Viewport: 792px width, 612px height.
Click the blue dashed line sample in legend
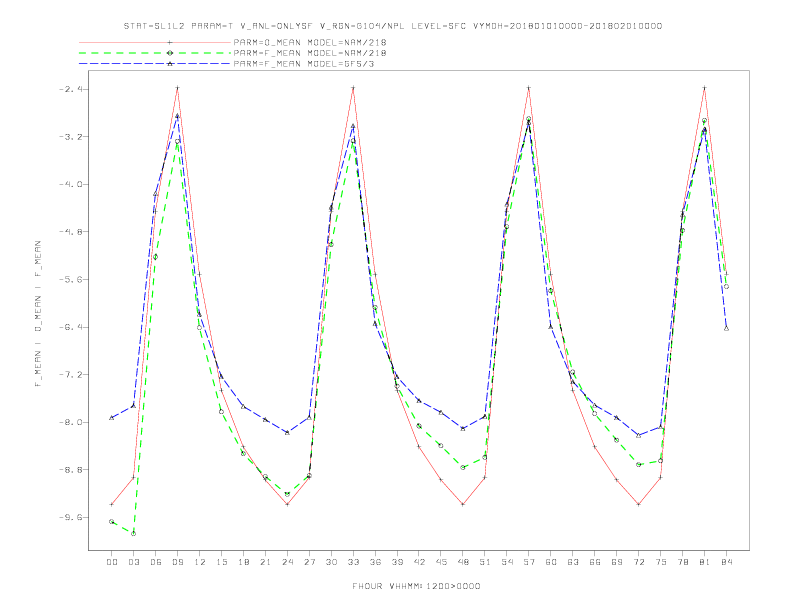coord(155,64)
